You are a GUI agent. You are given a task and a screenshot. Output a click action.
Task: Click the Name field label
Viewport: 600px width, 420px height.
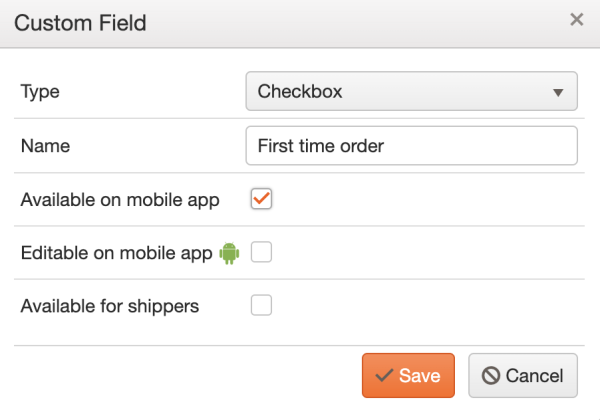coord(45,145)
